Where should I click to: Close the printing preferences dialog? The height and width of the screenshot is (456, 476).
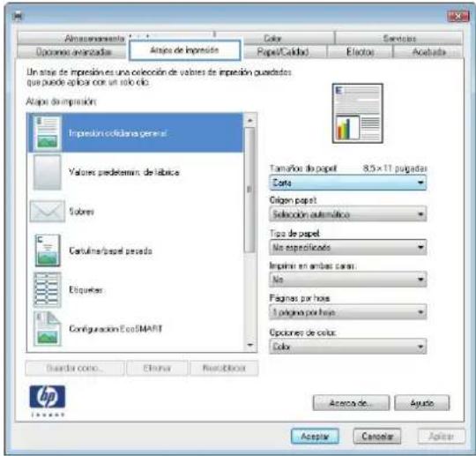pyautogui.click(x=458, y=16)
